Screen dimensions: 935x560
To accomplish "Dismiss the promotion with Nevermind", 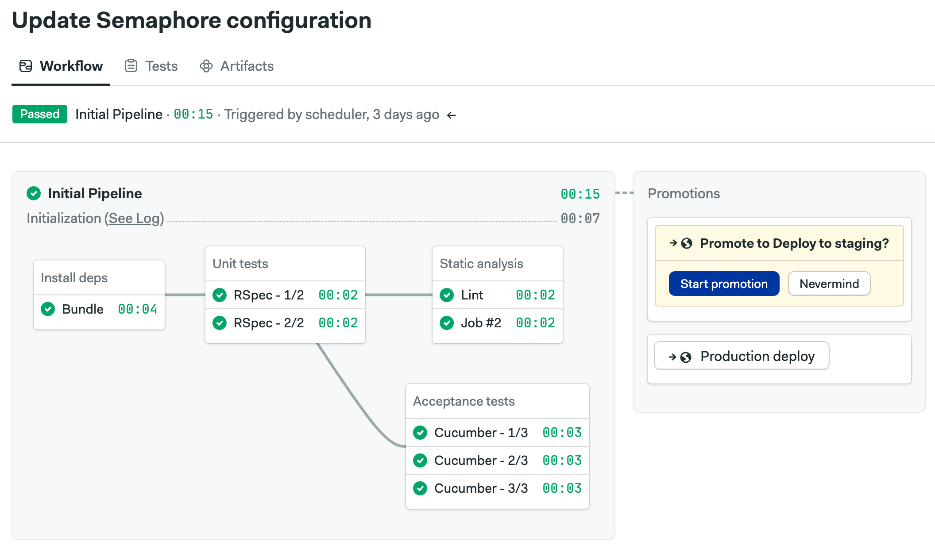I will coord(829,284).
